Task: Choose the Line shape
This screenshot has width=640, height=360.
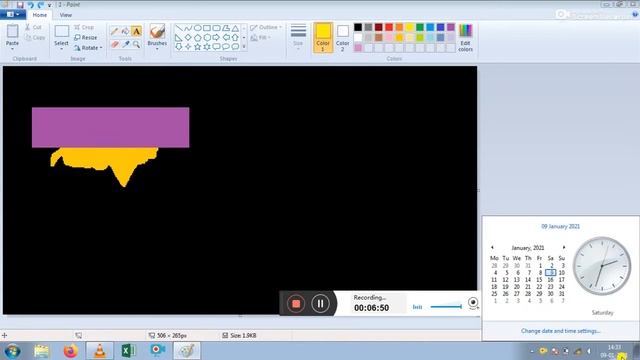Action: (x=179, y=28)
